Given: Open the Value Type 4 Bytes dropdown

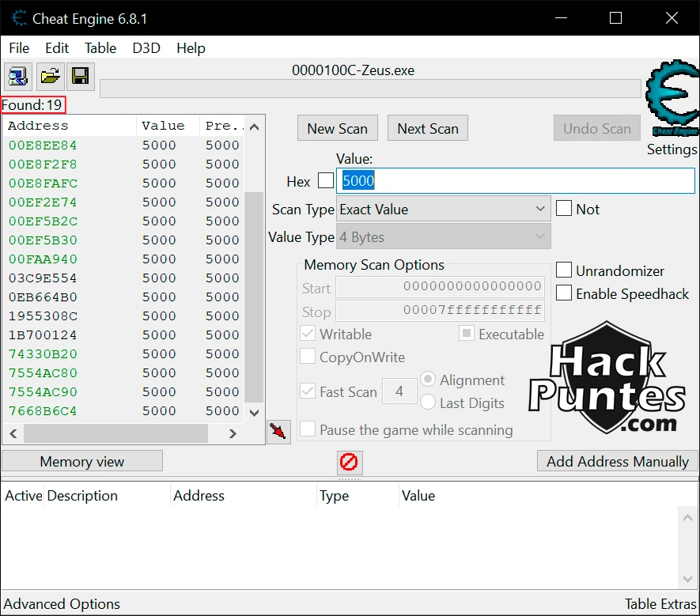Looking at the screenshot, I should click(x=443, y=237).
